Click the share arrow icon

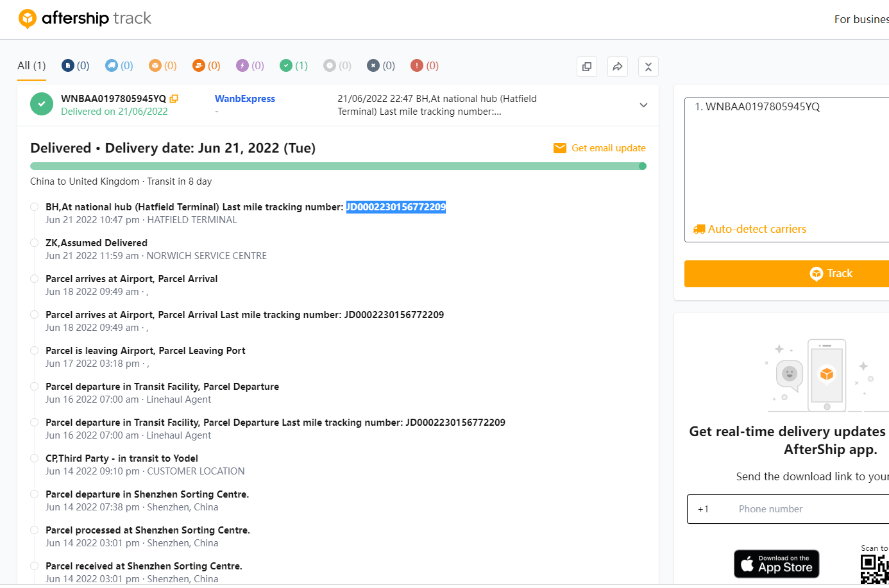coord(617,67)
